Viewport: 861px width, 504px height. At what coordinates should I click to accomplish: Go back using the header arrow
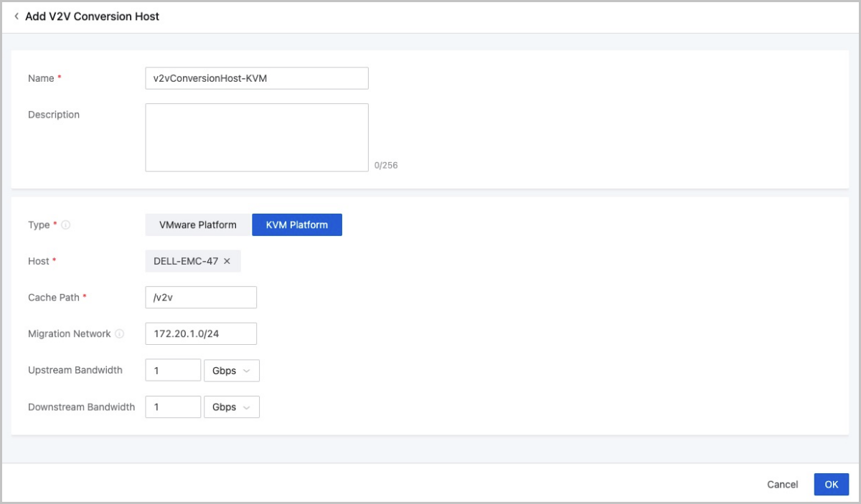click(17, 16)
